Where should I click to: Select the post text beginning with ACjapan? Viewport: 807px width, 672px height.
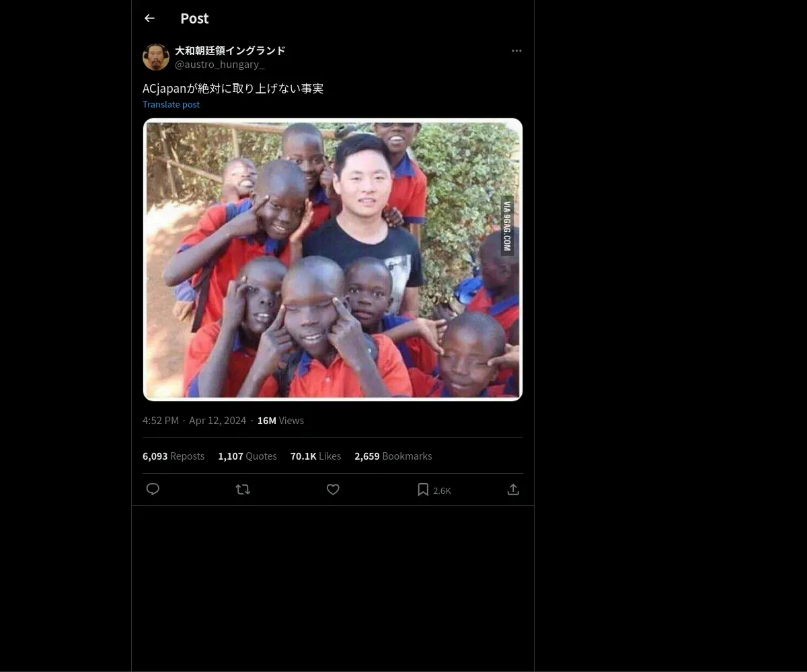233,89
